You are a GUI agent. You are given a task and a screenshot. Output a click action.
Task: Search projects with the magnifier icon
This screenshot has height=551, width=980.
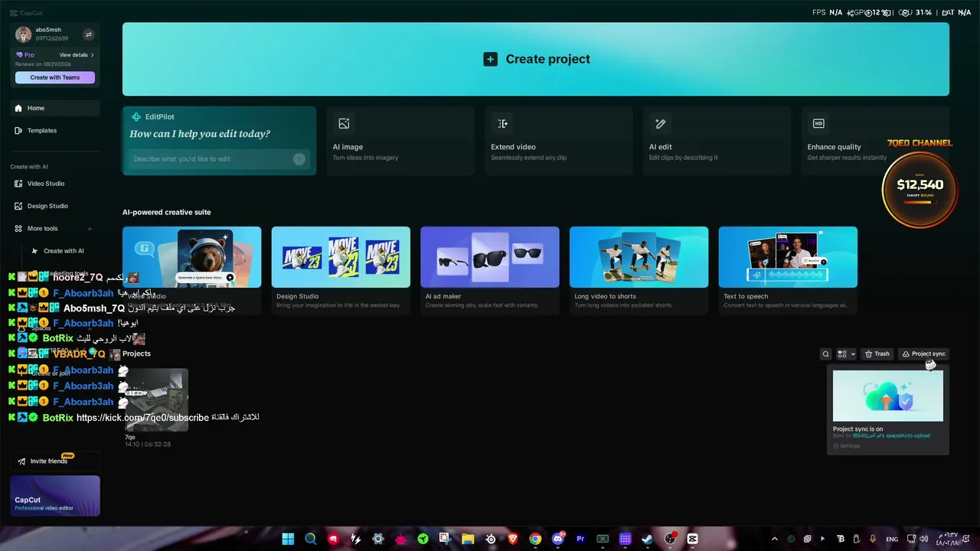click(x=825, y=354)
